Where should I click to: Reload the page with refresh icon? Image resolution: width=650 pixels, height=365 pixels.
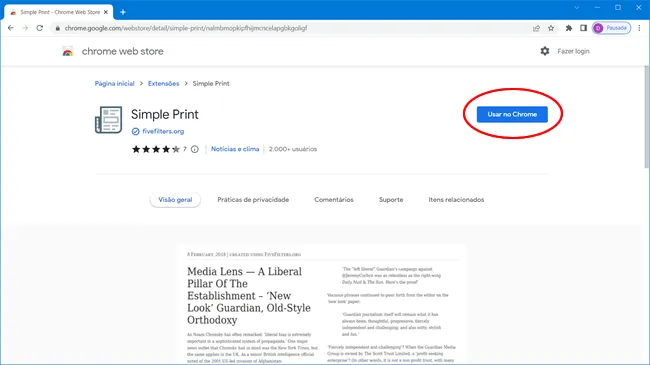coord(40,28)
